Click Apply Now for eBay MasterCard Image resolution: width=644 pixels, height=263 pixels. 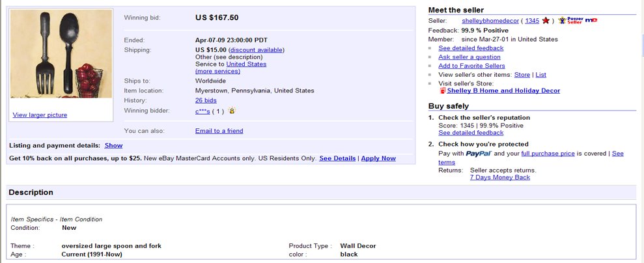(x=378, y=158)
